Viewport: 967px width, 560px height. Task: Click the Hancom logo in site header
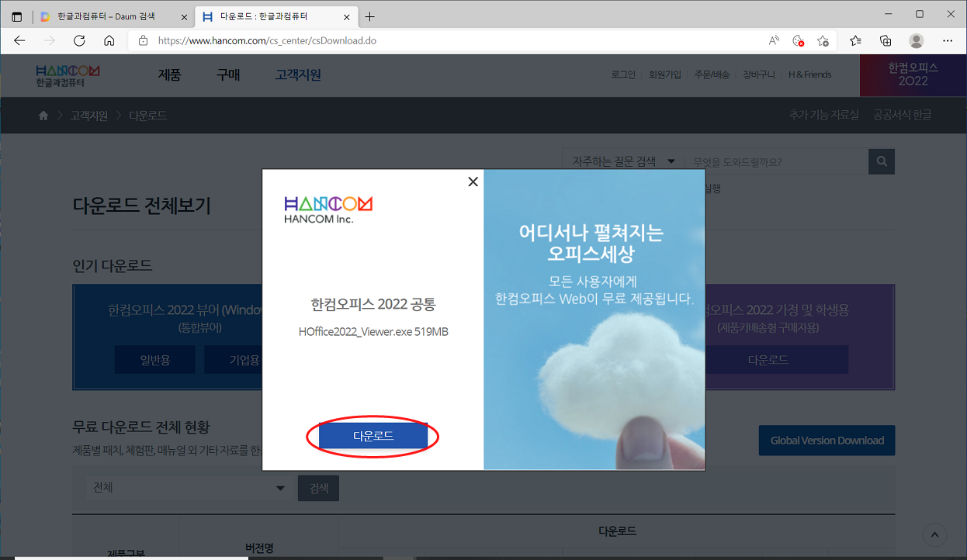tap(68, 75)
